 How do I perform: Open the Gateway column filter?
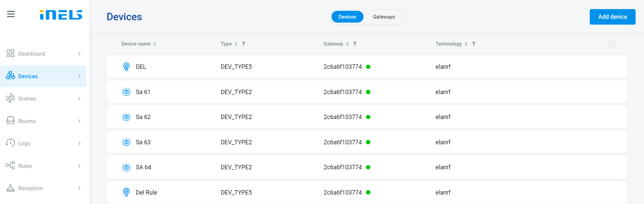355,44
